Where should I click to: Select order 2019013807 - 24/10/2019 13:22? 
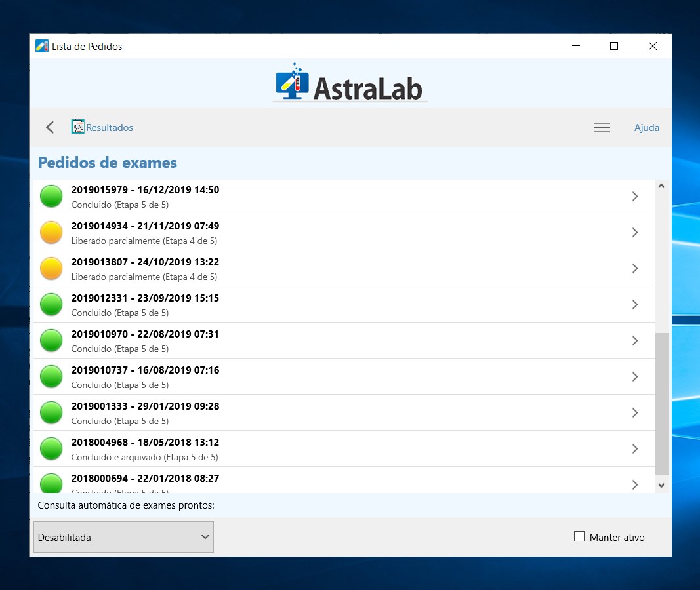pyautogui.click(x=344, y=269)
